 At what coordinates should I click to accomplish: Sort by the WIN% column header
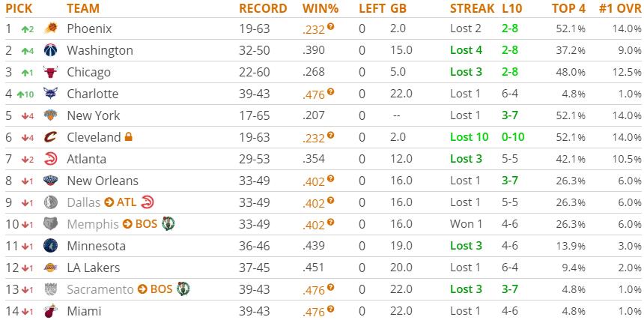coord(320,8)
